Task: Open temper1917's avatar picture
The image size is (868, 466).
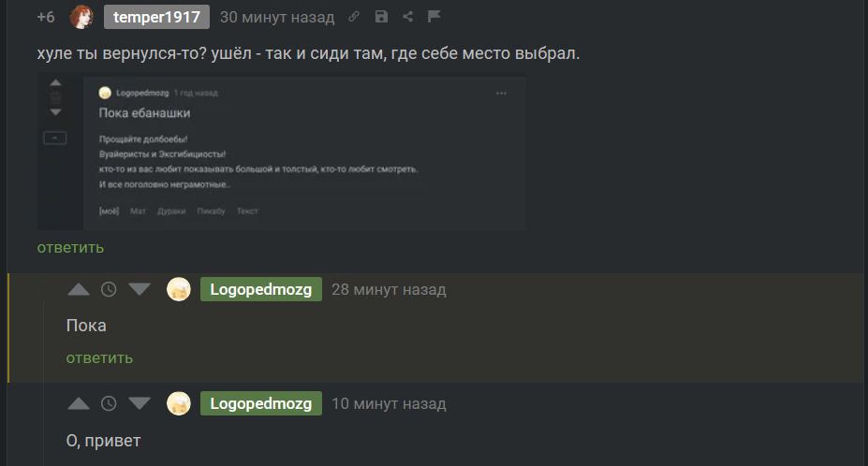Action: point(81,17)
